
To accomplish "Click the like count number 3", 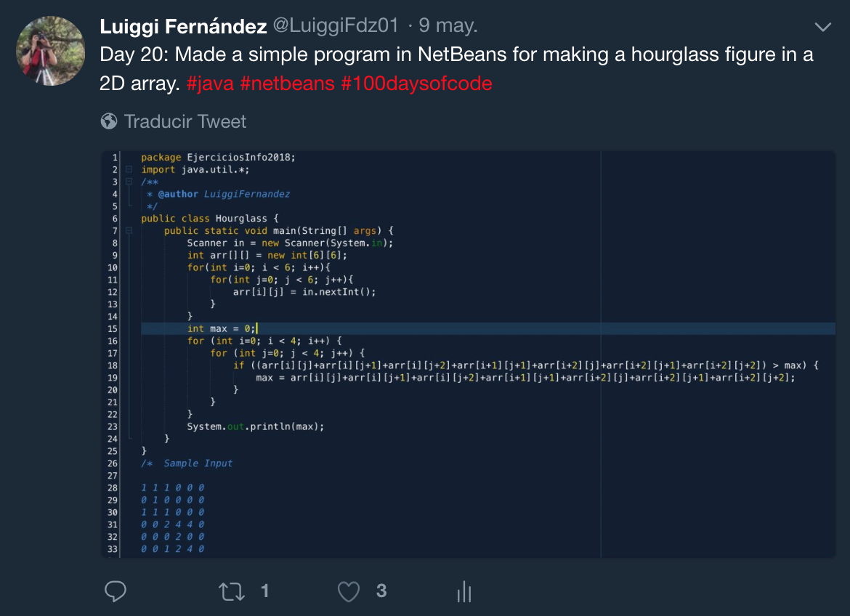I will coord(381,591).
